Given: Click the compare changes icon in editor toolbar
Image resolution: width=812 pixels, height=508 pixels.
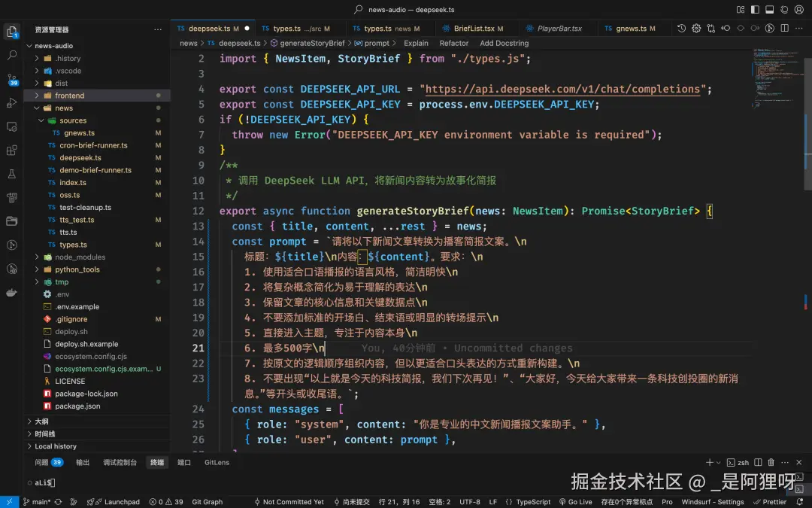Looking at the screenshot, I should [x=711, y=29].
